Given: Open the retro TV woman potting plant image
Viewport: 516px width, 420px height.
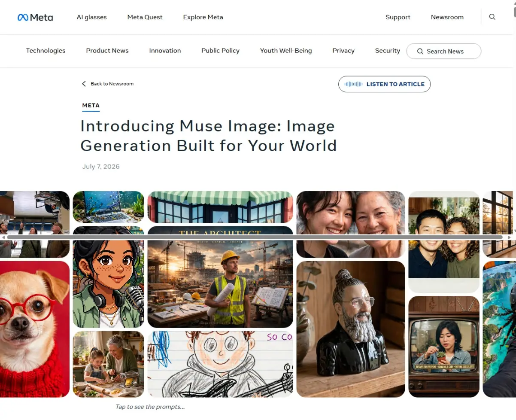Looking at the screenshot, I should coord(444,347).
